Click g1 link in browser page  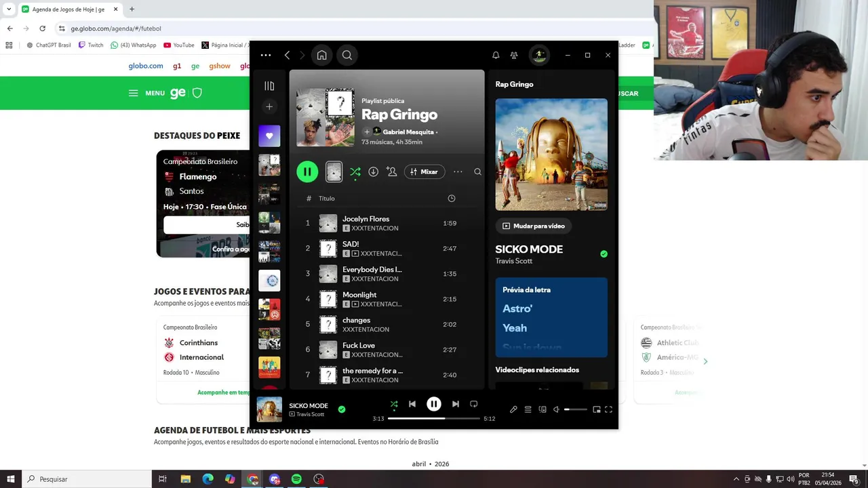tap(177, 66)
